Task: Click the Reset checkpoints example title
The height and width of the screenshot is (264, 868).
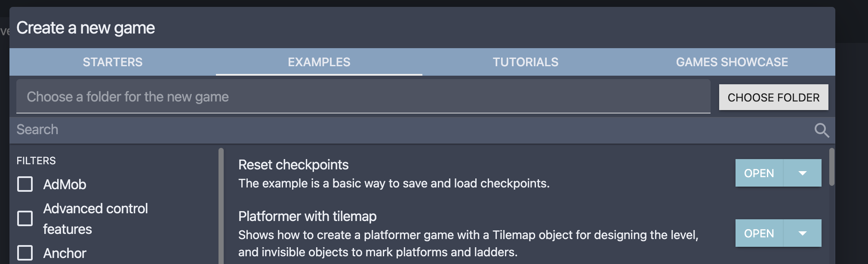Action: pyautogui.click(x=294, y=165)
